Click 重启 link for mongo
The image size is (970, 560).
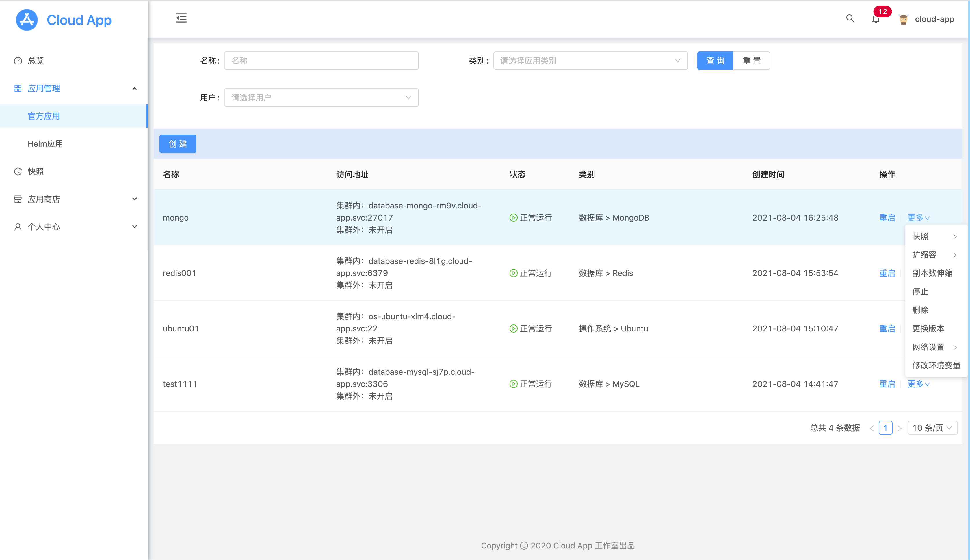887,218
